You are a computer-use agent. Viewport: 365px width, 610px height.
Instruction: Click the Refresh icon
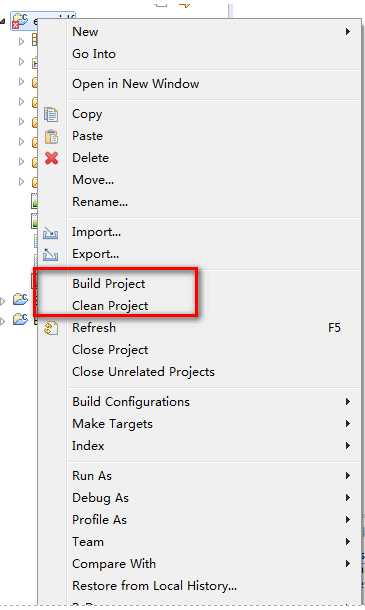point(51,328)
